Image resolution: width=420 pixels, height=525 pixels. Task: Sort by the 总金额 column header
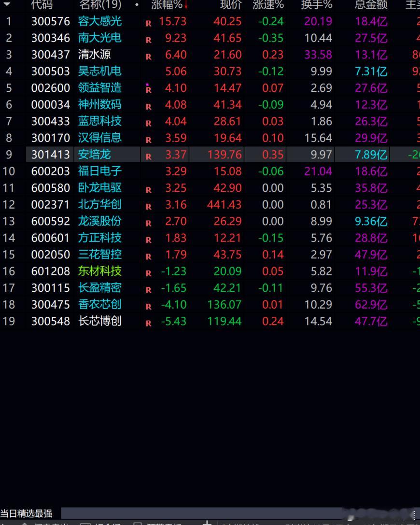point(371,5)
